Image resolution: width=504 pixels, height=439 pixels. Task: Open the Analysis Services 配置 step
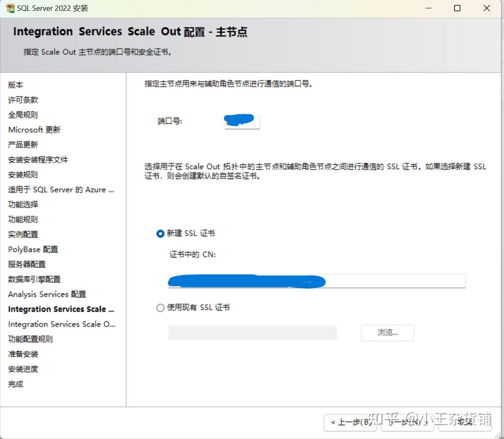pos(47,294)
